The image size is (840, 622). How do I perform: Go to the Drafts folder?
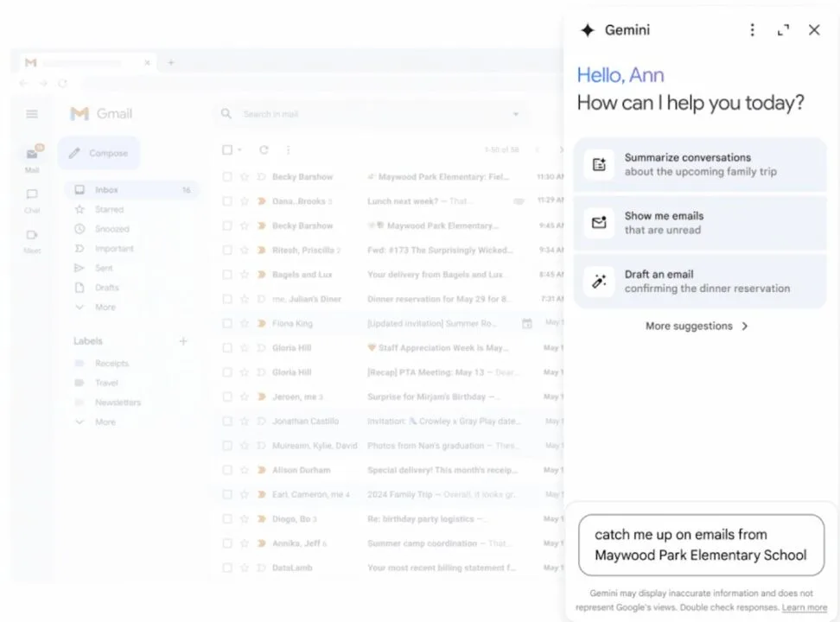click(107, 288)
